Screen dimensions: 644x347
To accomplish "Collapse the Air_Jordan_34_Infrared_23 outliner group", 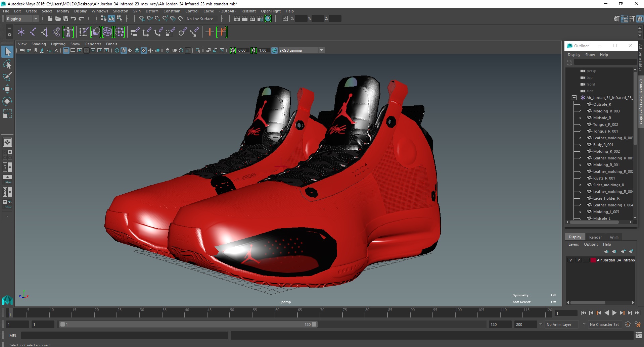I will 574,98.
